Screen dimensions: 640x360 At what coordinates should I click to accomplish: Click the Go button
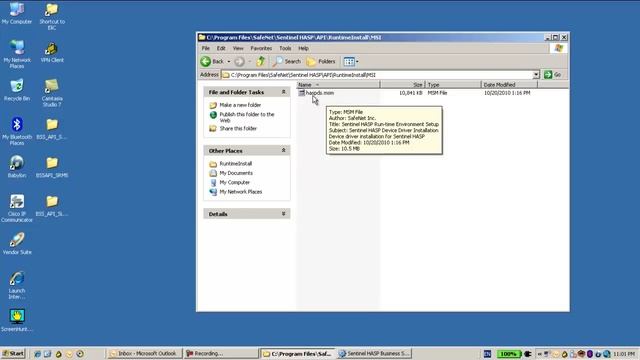click(x=553, y=75)
